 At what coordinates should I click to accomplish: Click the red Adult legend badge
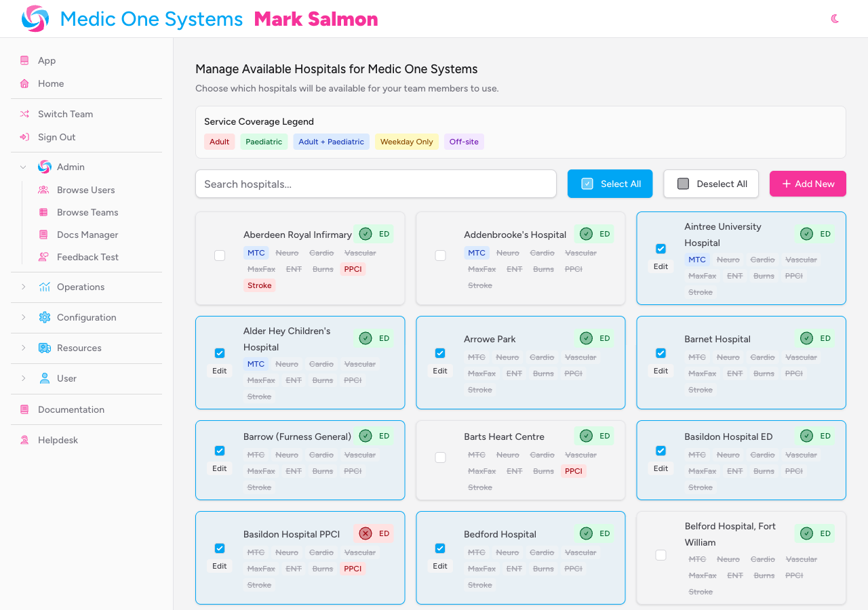[219, 142]
